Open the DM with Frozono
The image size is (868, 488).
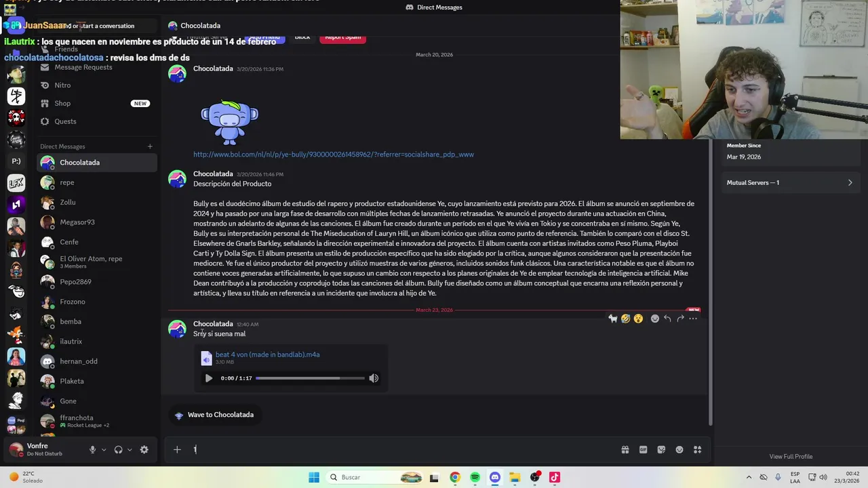(96, 302)
